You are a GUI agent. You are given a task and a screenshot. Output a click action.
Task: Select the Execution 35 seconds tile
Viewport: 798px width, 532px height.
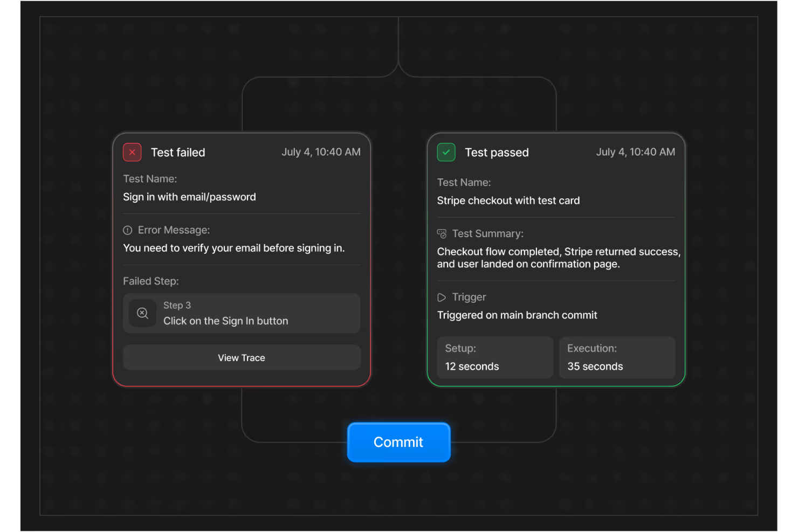617,357
